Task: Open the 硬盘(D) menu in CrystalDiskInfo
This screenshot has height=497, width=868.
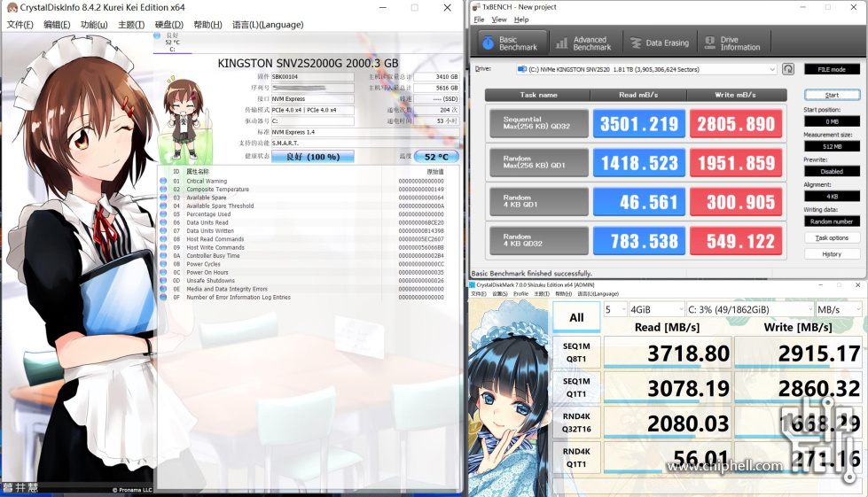Action: (168, 25)
